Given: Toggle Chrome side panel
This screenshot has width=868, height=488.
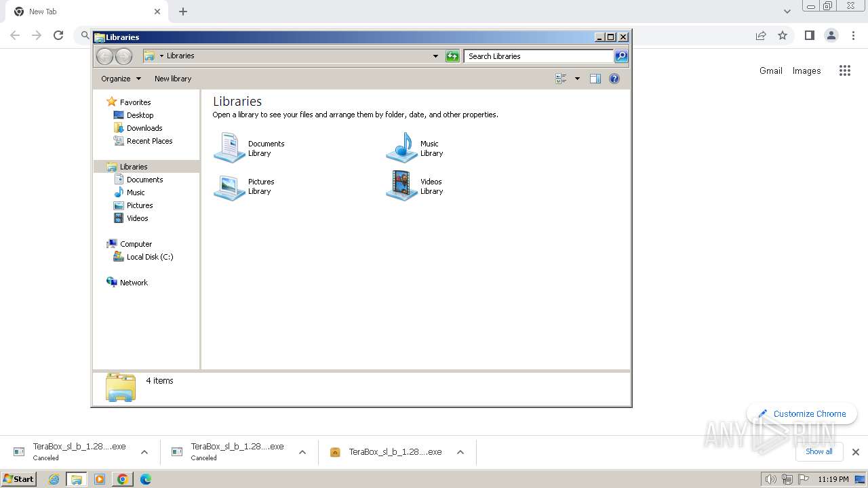Looking at the screenshot, I should pyautogui.click(x=809, y=35).
